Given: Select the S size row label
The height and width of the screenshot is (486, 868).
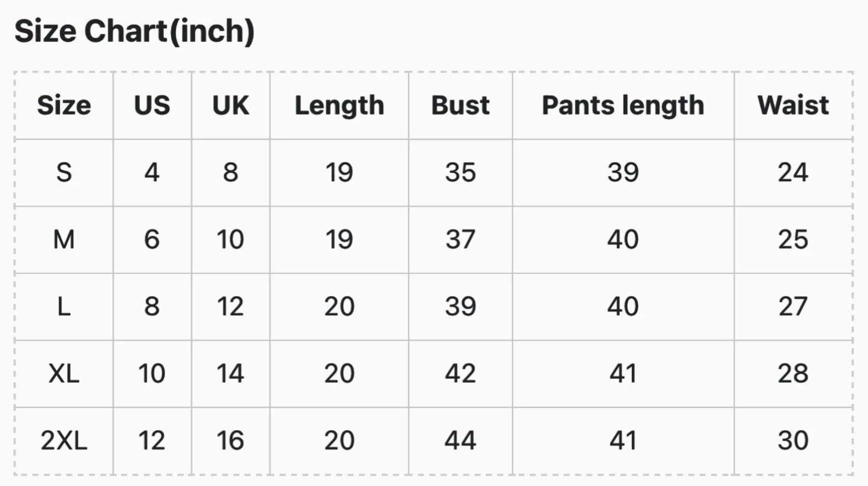Looking at the screenshot, I should point(64,172).
